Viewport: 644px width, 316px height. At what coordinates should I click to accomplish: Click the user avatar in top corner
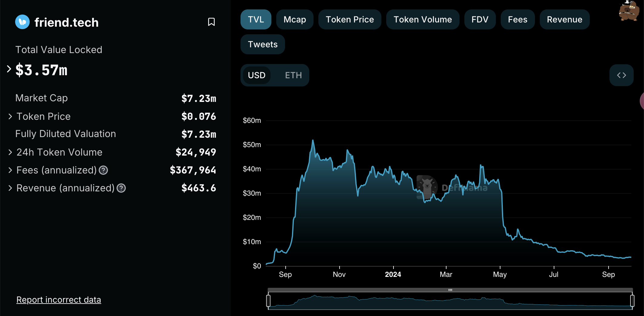pos(629,11)
